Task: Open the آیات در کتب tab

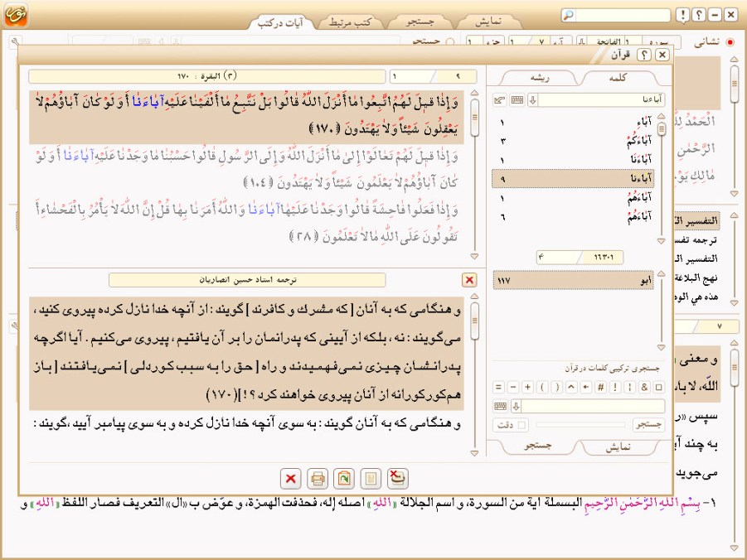Action: [280, 22]
